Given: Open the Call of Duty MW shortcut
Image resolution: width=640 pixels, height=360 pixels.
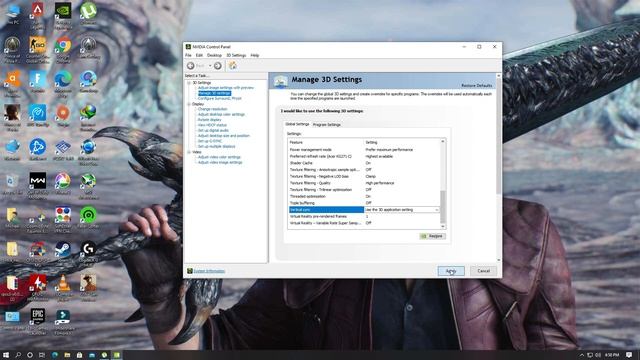Looking at the screenshot, I should click(x=38, y=185).
